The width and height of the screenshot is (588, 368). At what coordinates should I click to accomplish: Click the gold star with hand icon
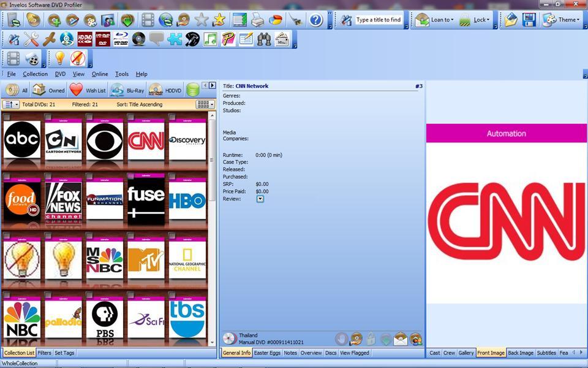219,20
